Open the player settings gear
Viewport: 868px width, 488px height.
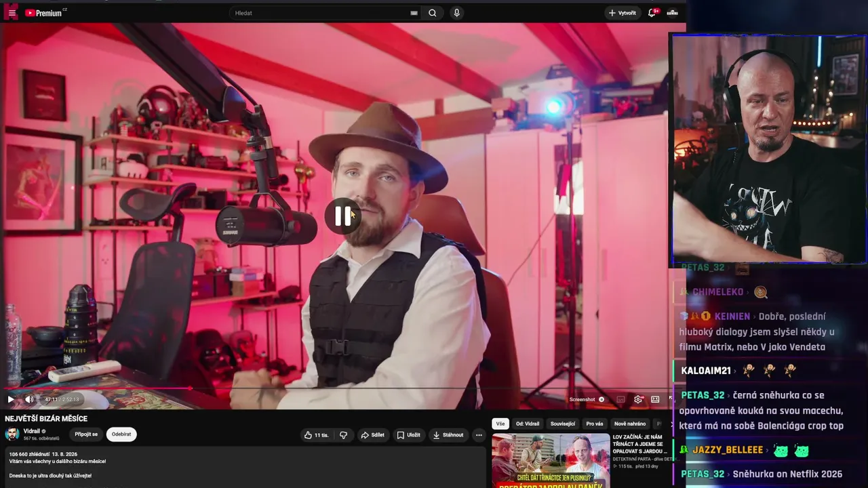tap(638, 400)
